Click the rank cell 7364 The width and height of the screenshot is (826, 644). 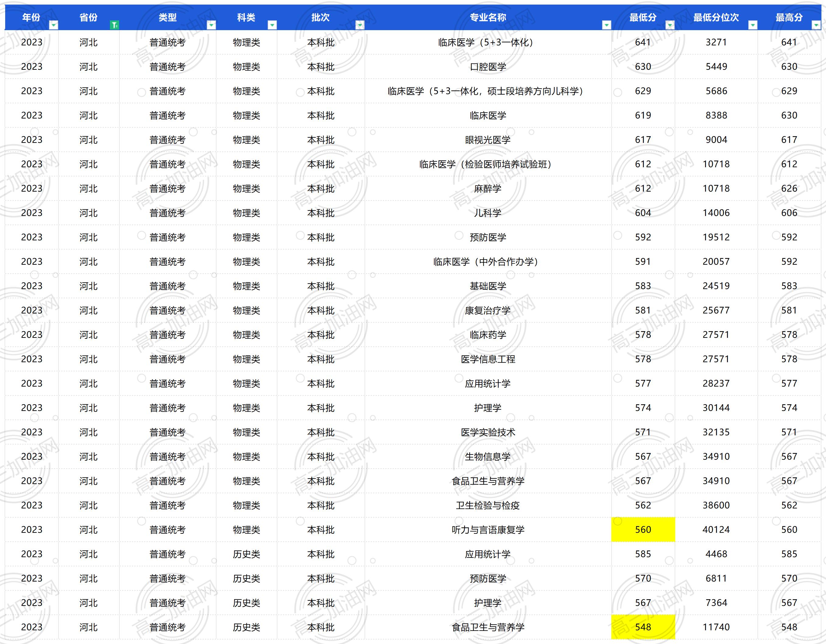pos(716,603)
